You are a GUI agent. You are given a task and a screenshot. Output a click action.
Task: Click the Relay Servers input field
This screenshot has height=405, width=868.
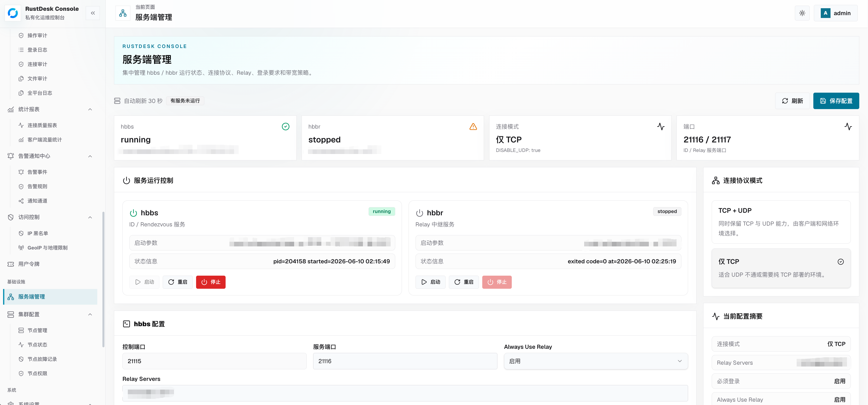[405, 393]
